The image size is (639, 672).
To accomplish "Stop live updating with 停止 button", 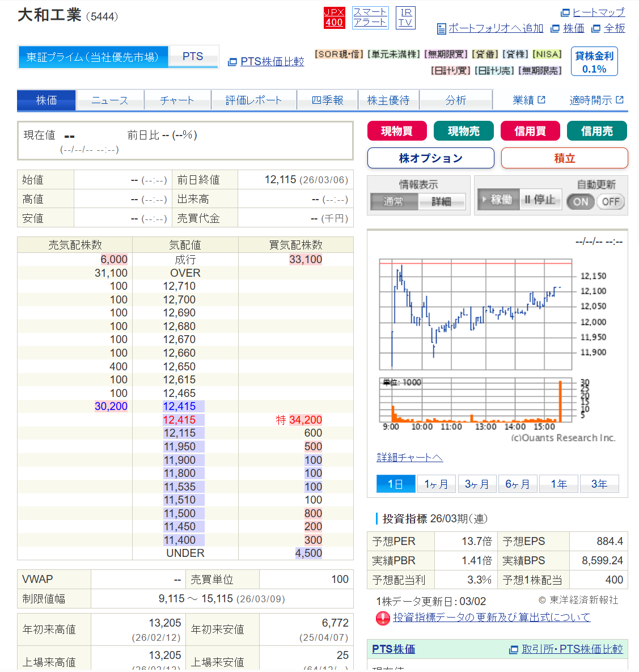I will 539,200.
